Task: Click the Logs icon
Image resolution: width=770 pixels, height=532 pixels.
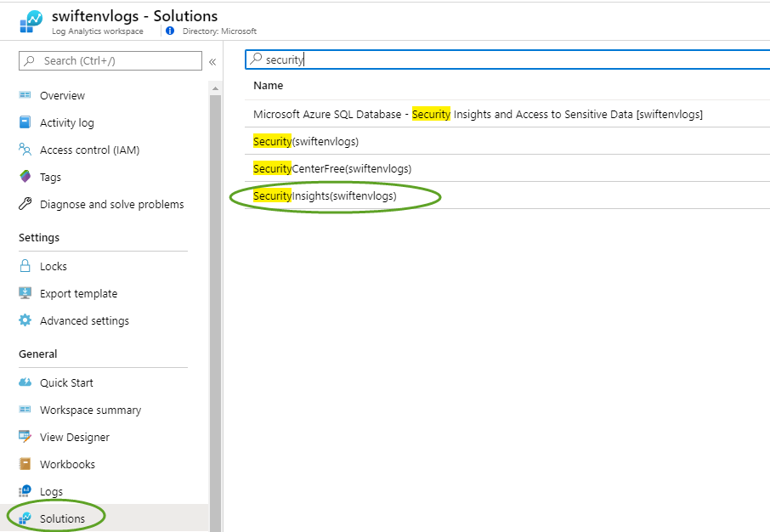Action: click(x=25, y=490)
